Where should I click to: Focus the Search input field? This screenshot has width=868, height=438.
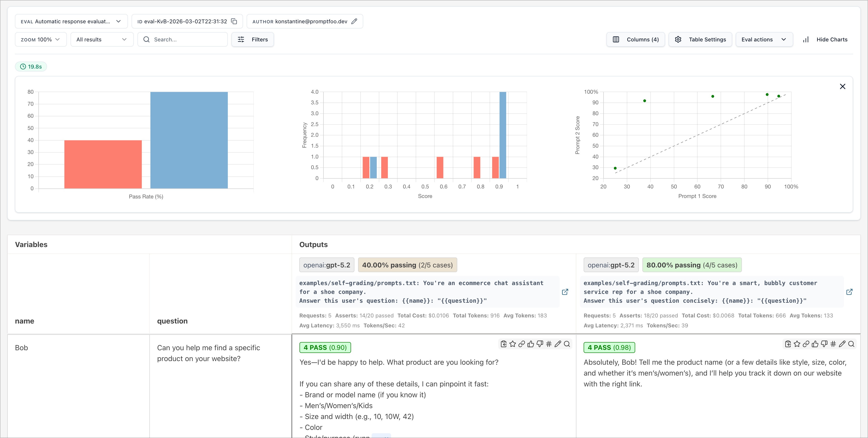[187, 39]
